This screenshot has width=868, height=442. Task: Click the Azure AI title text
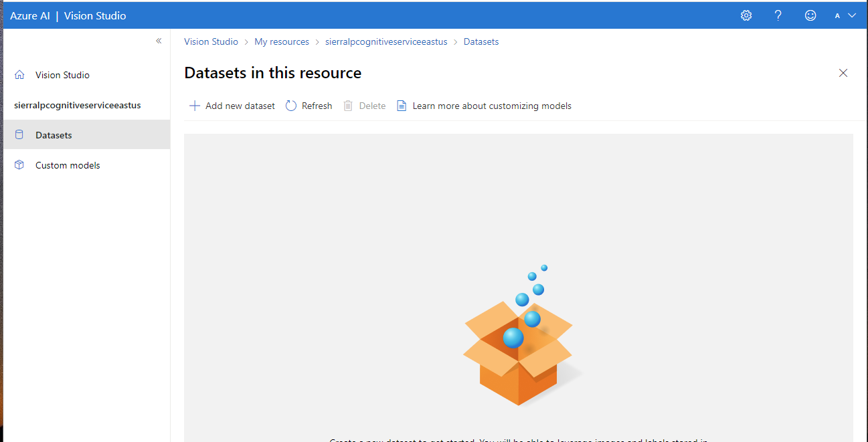pos(30,15)
